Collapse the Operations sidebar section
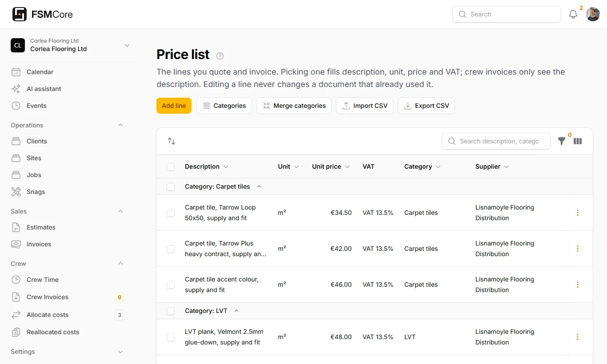Screen dimensions: 607x364 pyautogui.click(x=120, y=125)
